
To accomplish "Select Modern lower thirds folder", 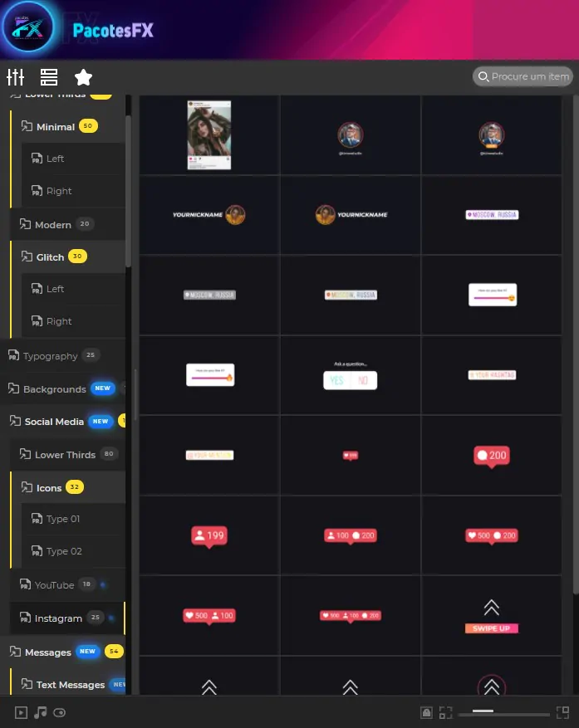I will point(52,225).
